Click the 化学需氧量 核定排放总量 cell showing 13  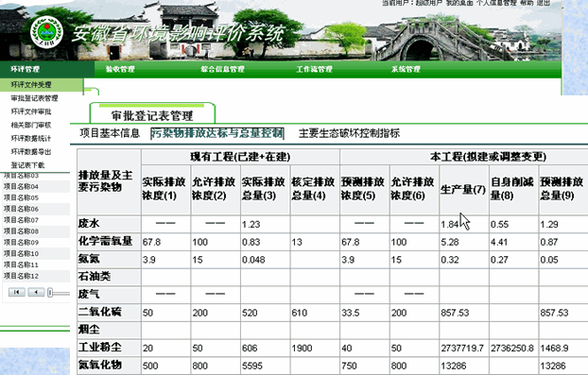[x=314, y=242]
